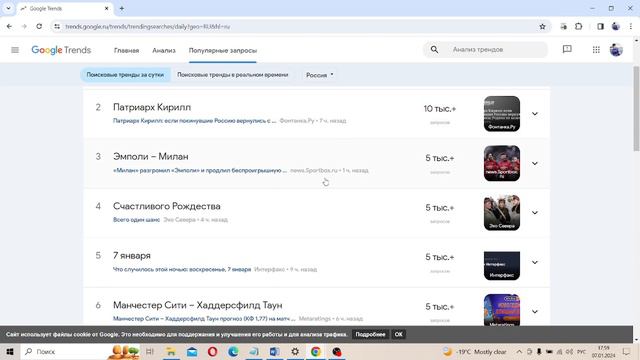The height and width of the screenshot is (360, 640).
Task: Launch Opera browser from the taskbar
Action: click(213, 351)
